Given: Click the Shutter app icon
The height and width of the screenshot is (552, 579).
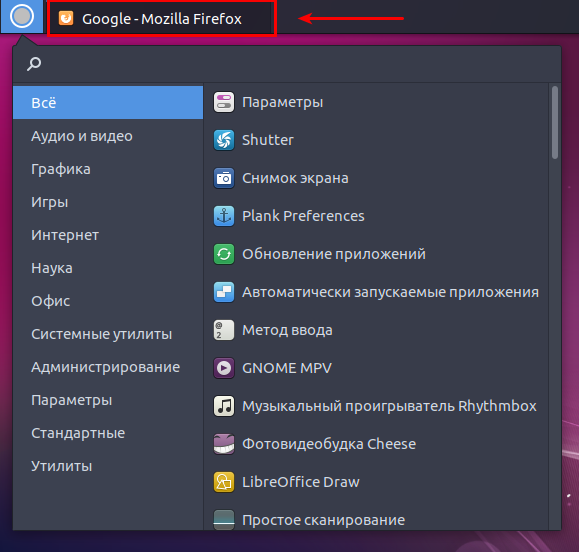Looking at the screenshot, I should 224,140.
